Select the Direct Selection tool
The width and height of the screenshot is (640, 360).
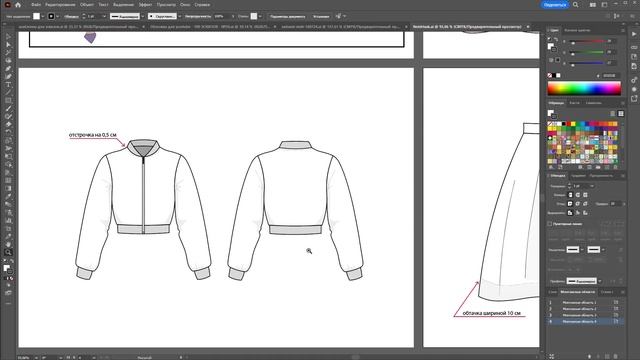pos(8,44)
